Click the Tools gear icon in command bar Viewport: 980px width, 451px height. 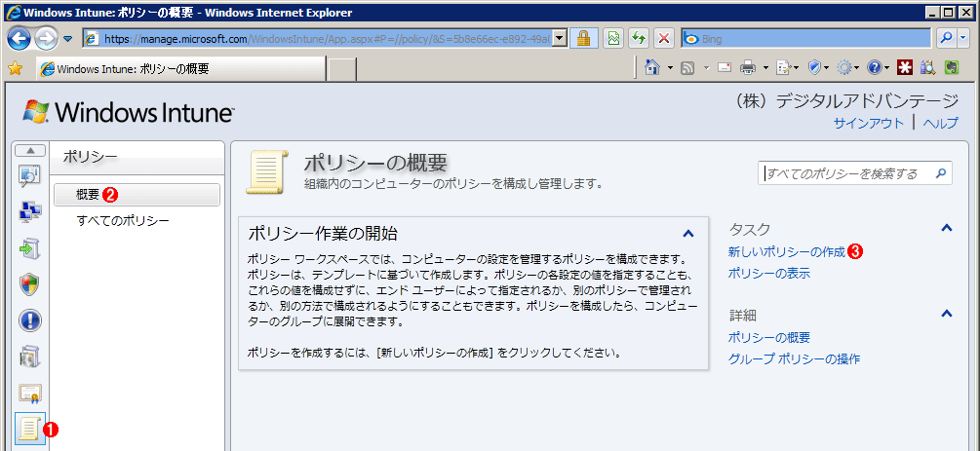[845, 68]
